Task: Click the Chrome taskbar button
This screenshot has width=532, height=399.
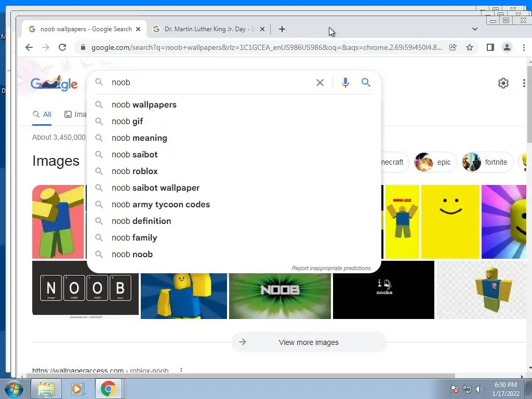Action: pos(108,389)
